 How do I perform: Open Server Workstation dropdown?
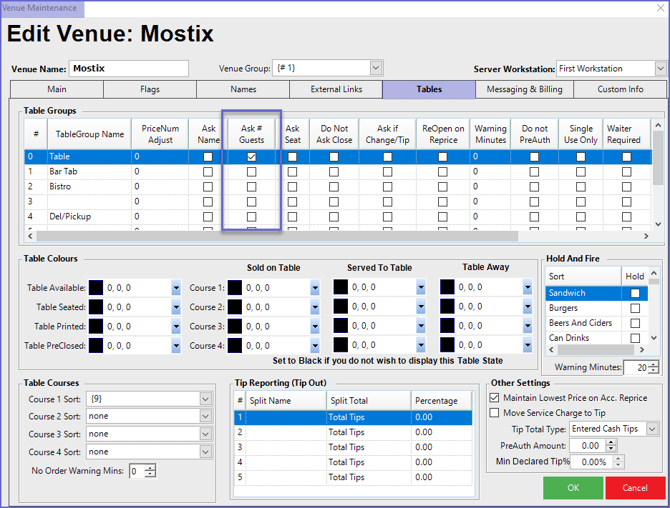pyautogui.click(x=660, y=68)
